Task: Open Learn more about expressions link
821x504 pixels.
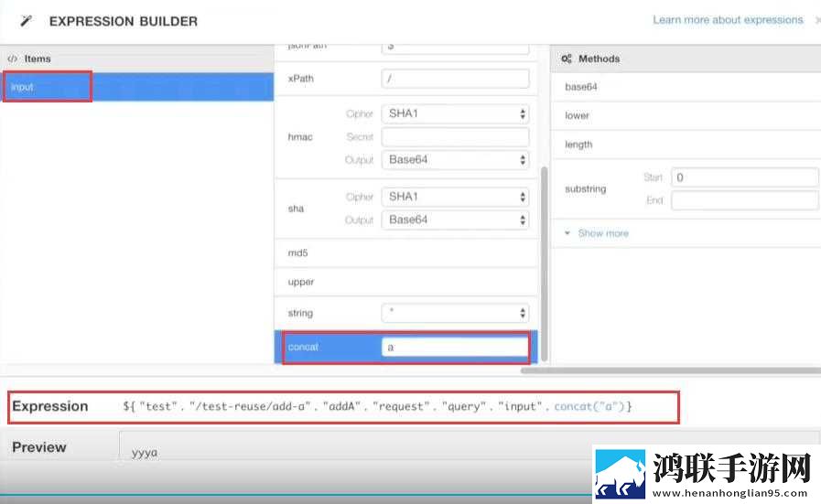Action: [728, 20]
